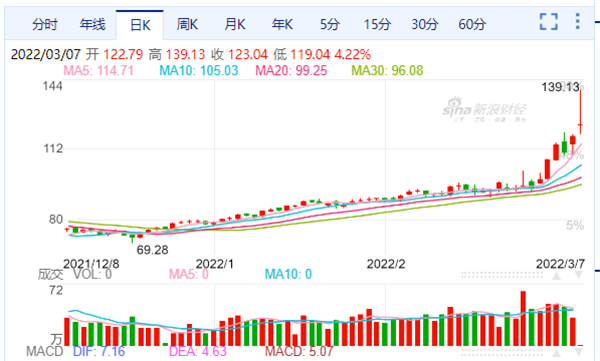Open the 30分 chart tab
The height and width of the screenshot is (361, 600).
(425, 25)
